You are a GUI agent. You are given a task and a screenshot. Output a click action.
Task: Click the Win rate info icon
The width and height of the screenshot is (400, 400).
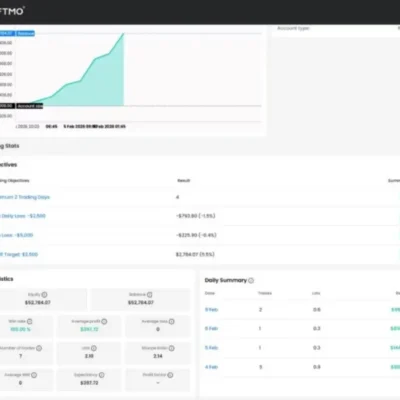pyautogui.click(x=30, y=321)
